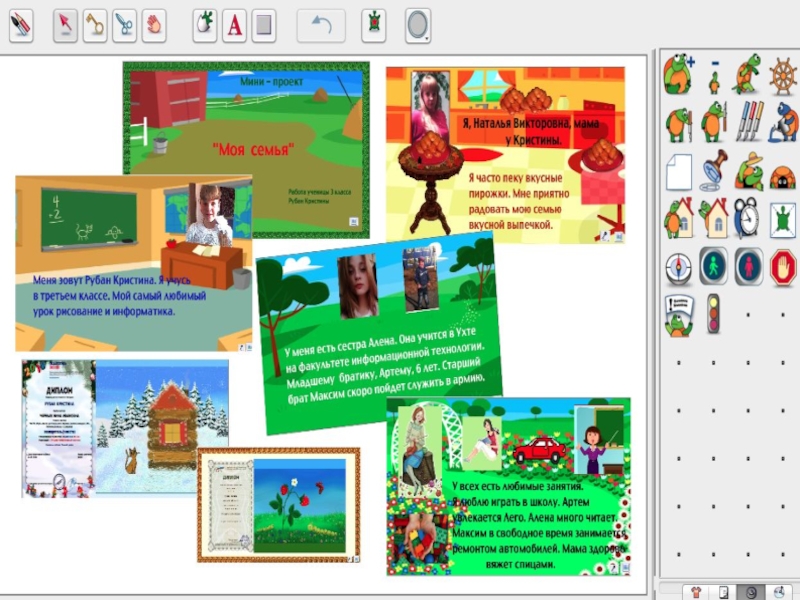
Task: Select the walking turtle command
Action: pos(747,74)
